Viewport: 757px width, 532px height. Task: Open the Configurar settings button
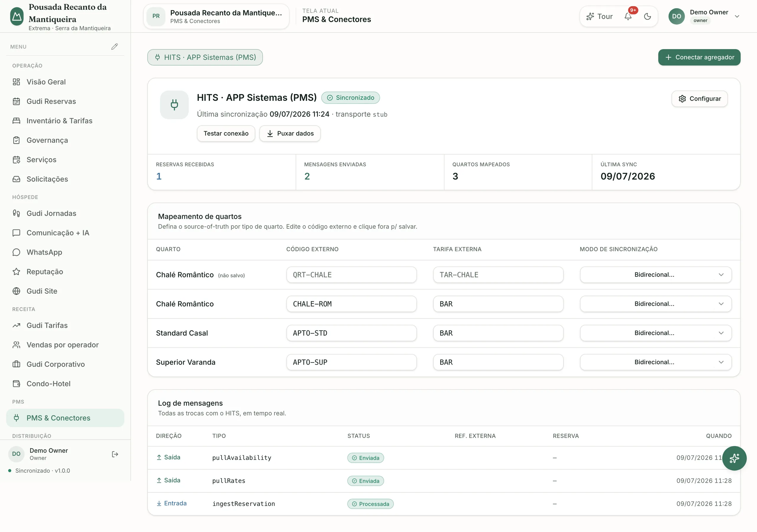click(x=700, y=98)
